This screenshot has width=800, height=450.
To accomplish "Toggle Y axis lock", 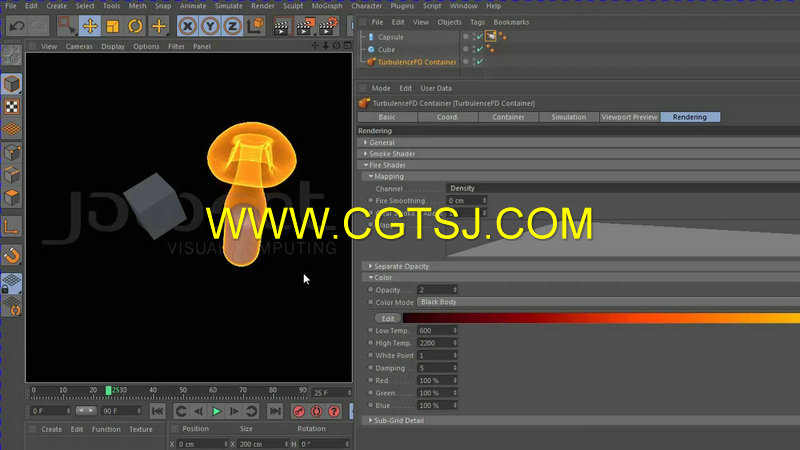I will 210,26.
